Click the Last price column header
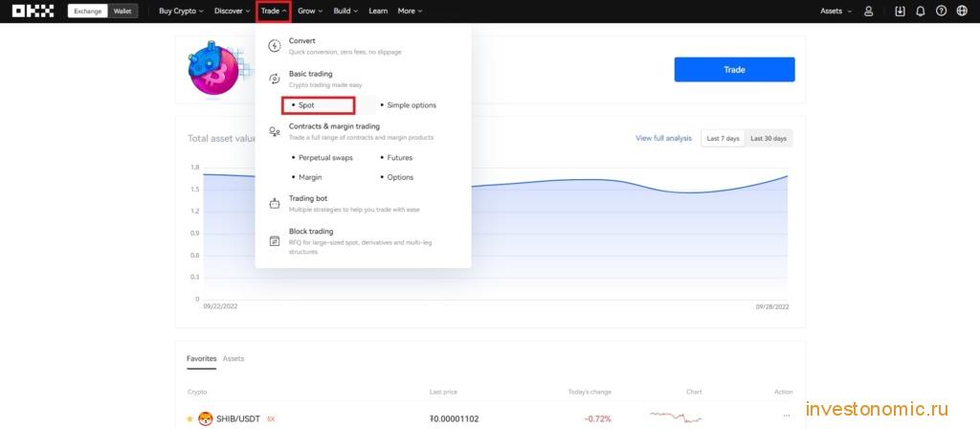Screen dimensions: 980x429 pyautogui.click(x=443, y=392)
